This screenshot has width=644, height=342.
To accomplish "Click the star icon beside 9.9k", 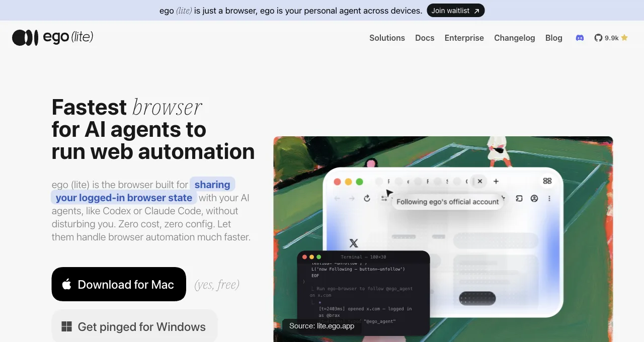I will tap(624, 38).
